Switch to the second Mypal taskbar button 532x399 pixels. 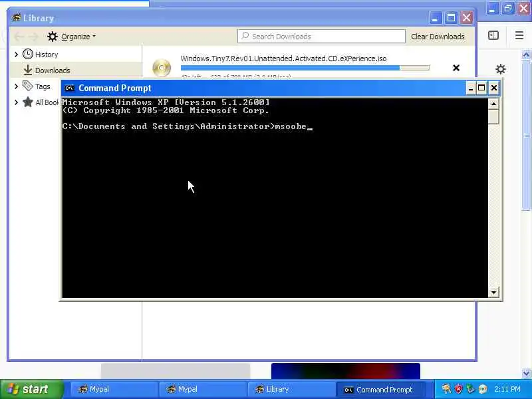point(202,389)
